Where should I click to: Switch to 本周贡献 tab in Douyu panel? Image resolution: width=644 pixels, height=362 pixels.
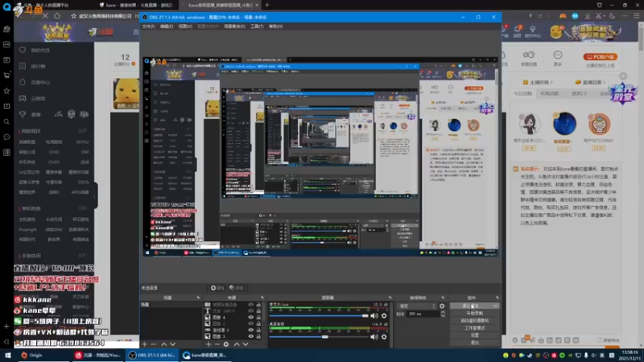point(550,93)
